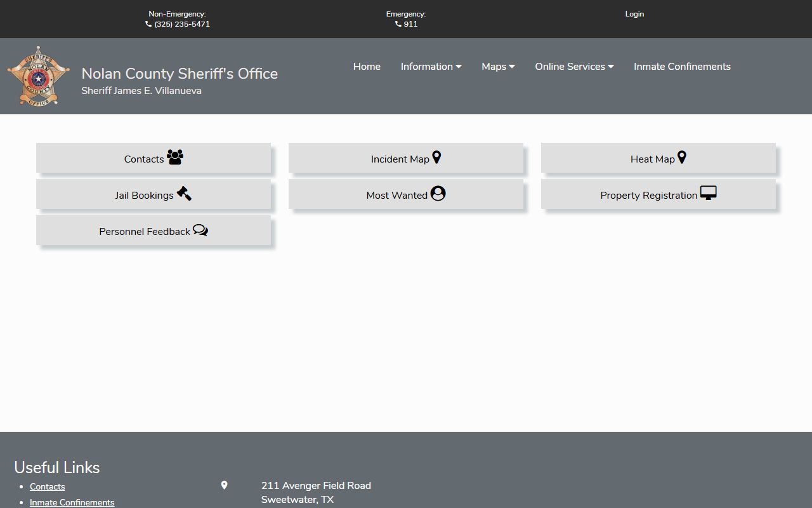
Task: Click the Useful Links heading
Action: coord(57,467)
